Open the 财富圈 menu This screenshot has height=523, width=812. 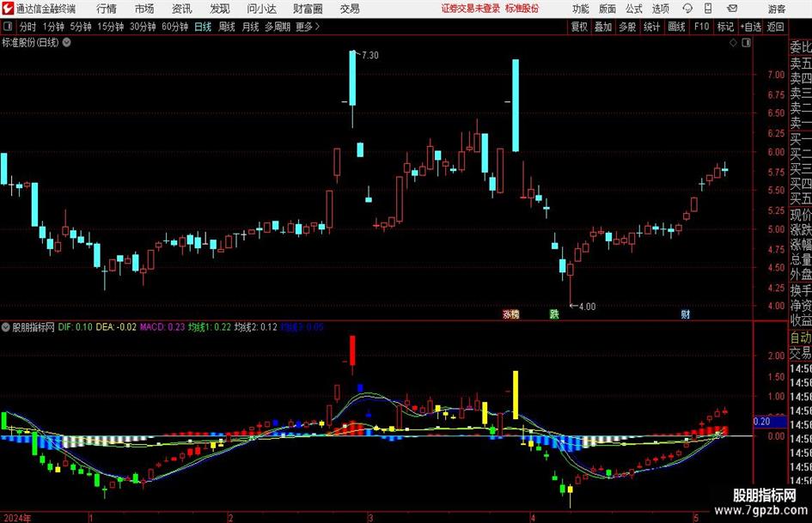click(308, 9)
